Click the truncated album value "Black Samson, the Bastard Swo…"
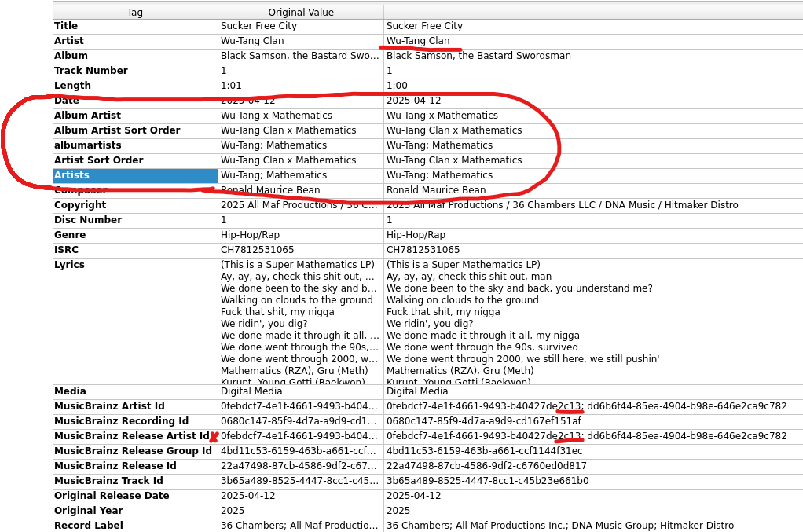The width and height of the screenshot is (803, 532). (x=299, y=55)
